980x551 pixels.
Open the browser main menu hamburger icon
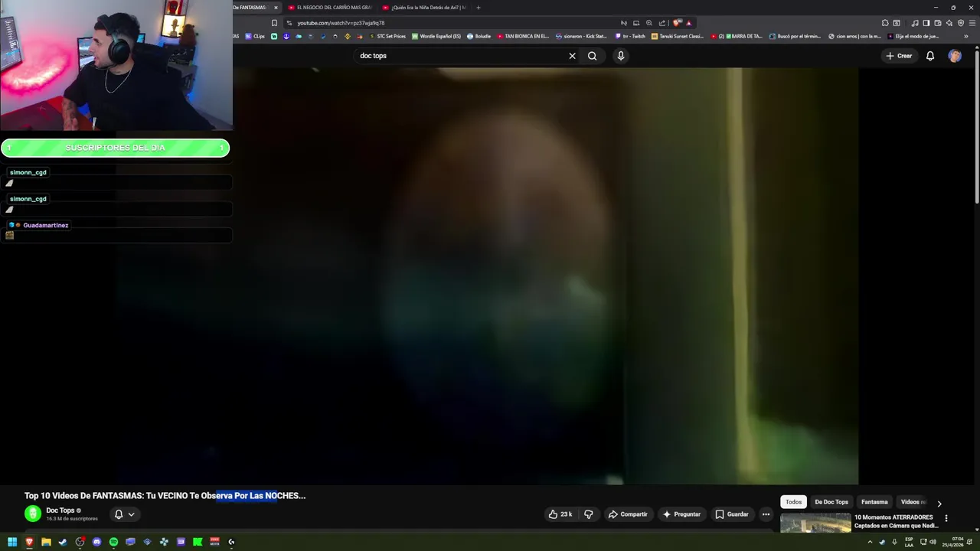pyautogui.click(x=972, y=23)
